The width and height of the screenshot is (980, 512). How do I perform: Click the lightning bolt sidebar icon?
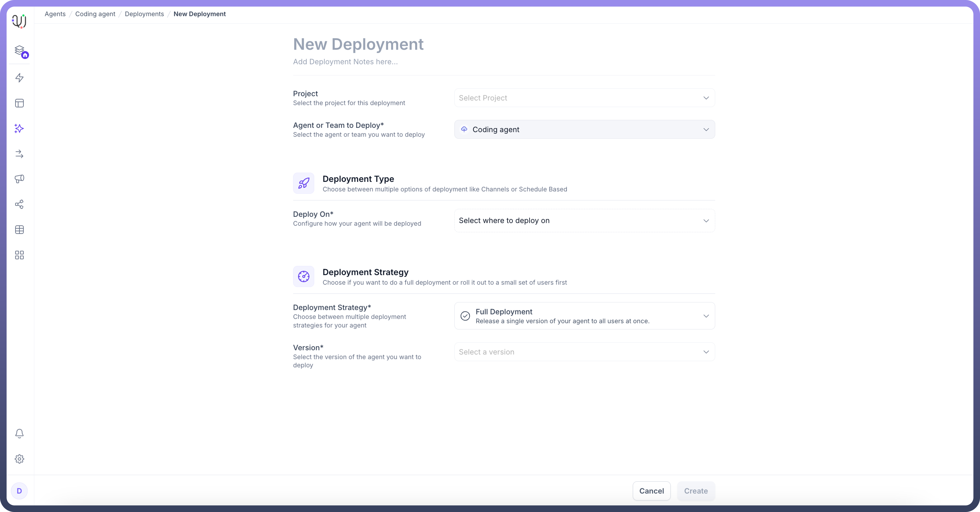pos(19,78)
